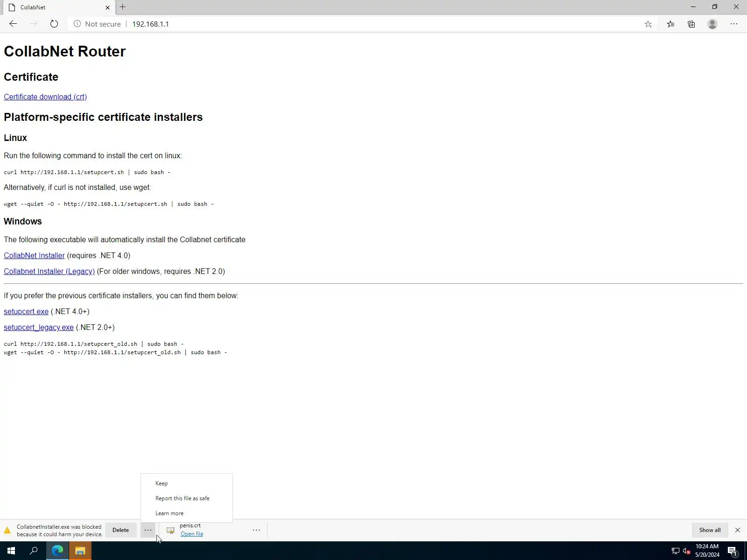Go back to the previous page
Image resolution: width=747 pixels, height=560 pixels.
point(13,24)
